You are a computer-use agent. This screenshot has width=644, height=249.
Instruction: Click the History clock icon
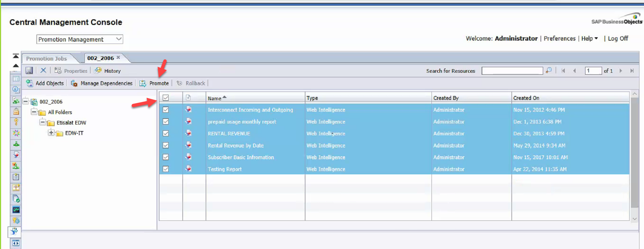coord(98,70)
